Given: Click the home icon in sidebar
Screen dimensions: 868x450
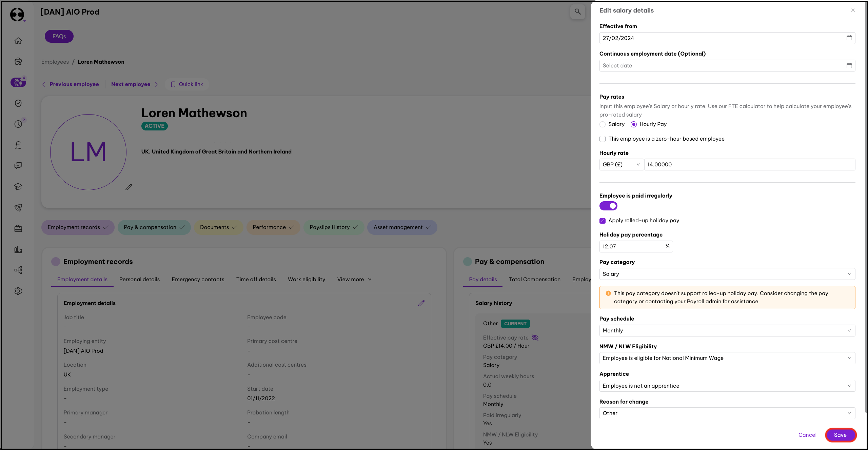Looking at the screenshot, I should tap(18, 41).
